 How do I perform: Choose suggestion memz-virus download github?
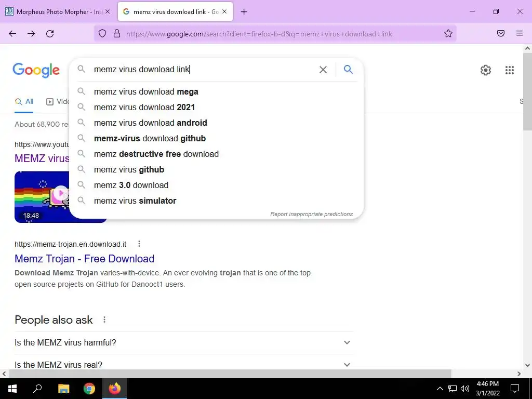click(217, 138)
